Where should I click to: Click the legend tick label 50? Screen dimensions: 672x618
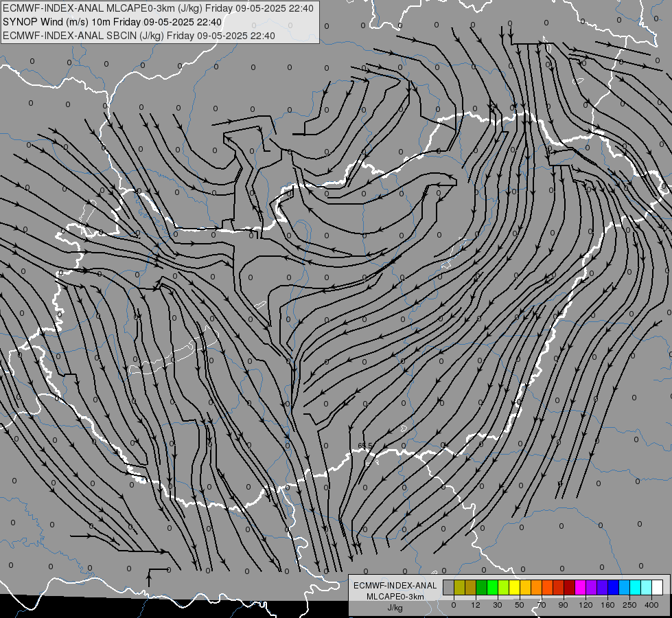pos(520,605)
